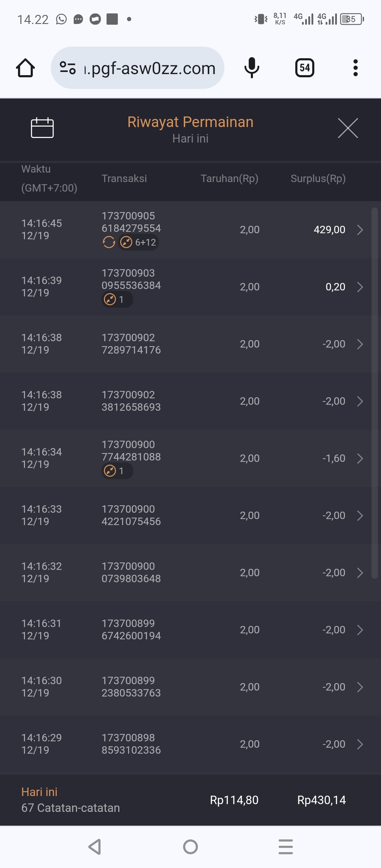Tap the browser home icon
This screenshot has width=381, height=868.
pos(25,68)
